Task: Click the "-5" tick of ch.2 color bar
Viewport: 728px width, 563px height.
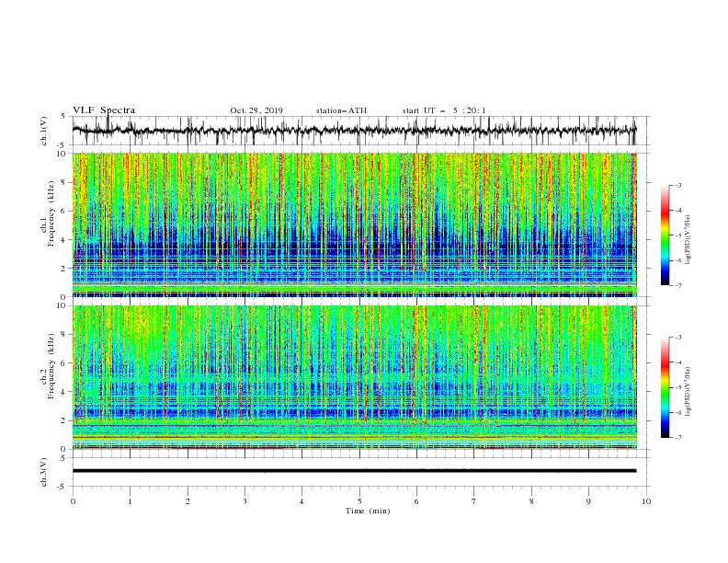Action: [x=677, y=387]
